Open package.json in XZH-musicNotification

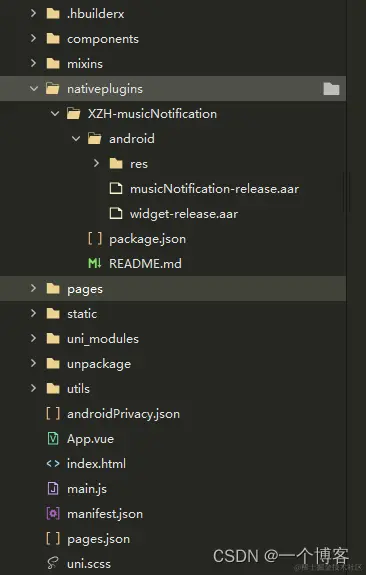(147, 239)
